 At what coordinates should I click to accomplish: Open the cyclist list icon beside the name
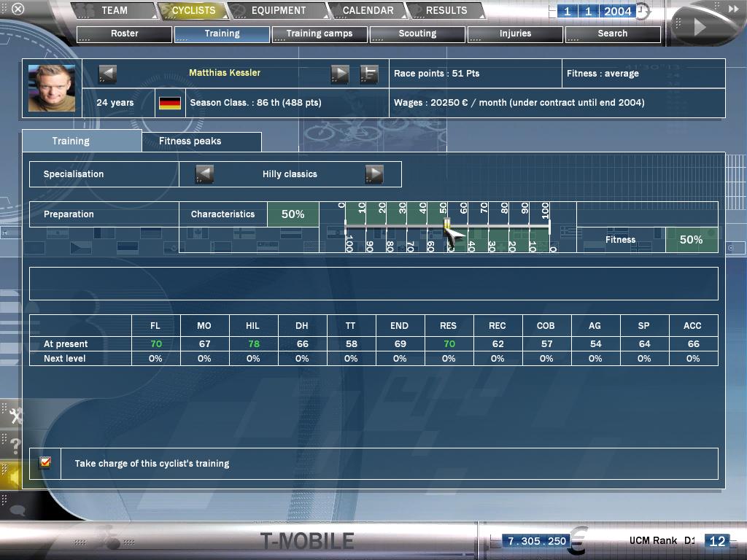tap(369, 74)
